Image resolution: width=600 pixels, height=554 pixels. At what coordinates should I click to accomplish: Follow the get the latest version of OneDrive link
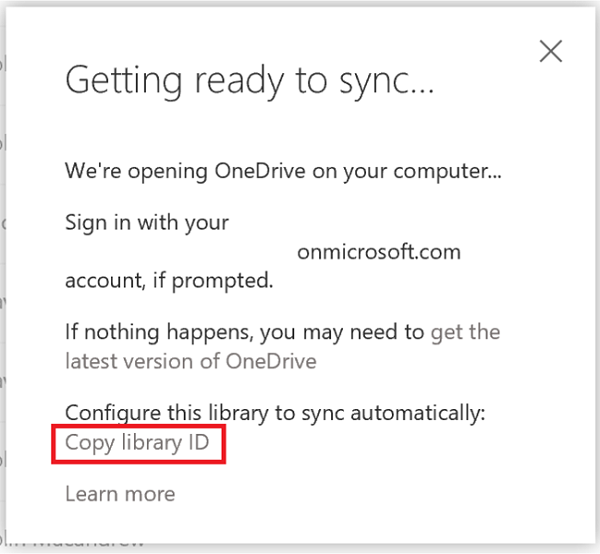pyautogui.click(x=282, y=347)
